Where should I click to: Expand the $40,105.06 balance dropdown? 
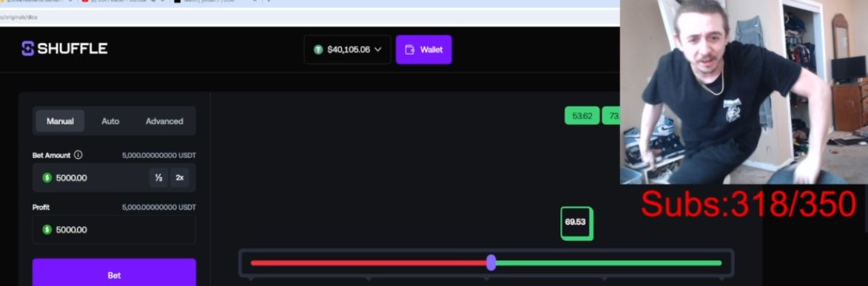click(348, 50)
